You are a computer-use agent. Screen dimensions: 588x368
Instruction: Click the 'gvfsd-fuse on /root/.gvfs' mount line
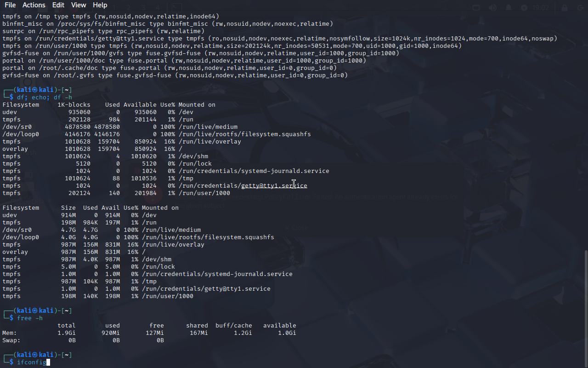175,75
